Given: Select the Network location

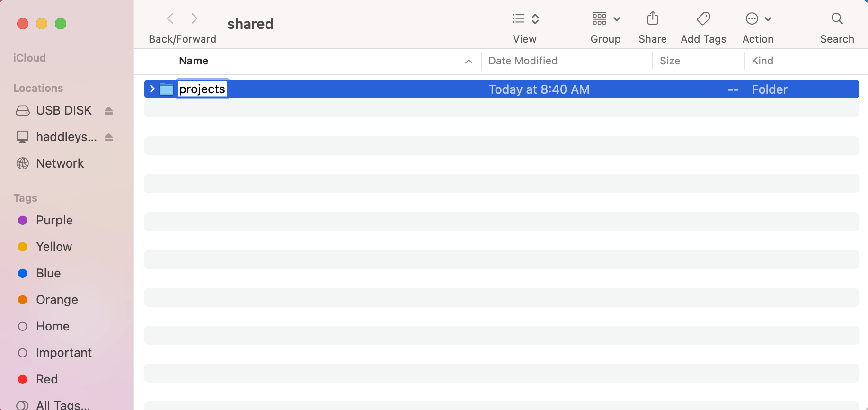Looking at the screenshot, I should pyautogui.click(x=60, y=163).
